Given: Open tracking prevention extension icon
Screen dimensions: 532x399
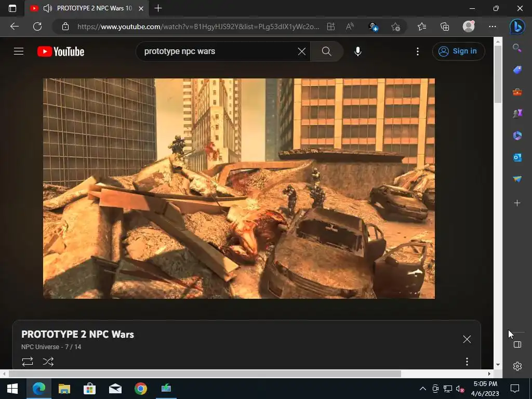Looking at the screenshot, I should [373, 26].
